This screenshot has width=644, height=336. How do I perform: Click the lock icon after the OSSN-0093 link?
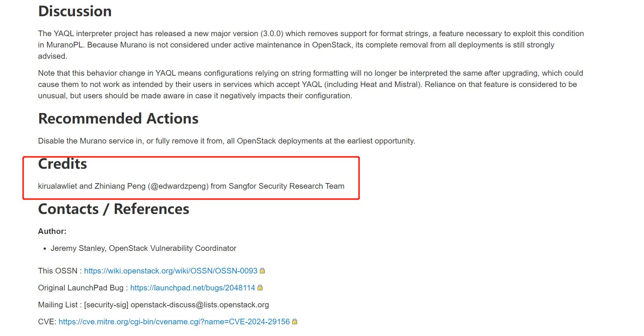coord(263,271)
